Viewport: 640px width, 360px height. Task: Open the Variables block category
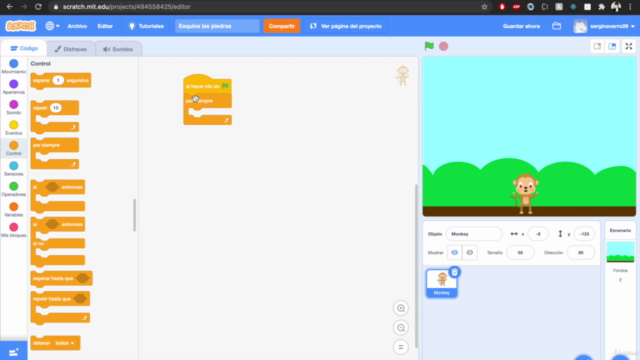13,209
